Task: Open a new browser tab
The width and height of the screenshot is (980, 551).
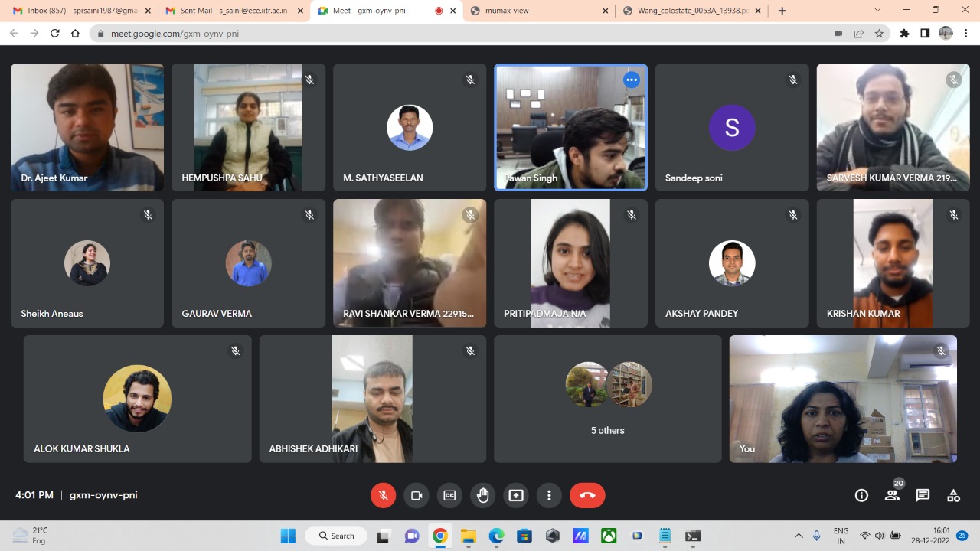Action: pos(782,11)
